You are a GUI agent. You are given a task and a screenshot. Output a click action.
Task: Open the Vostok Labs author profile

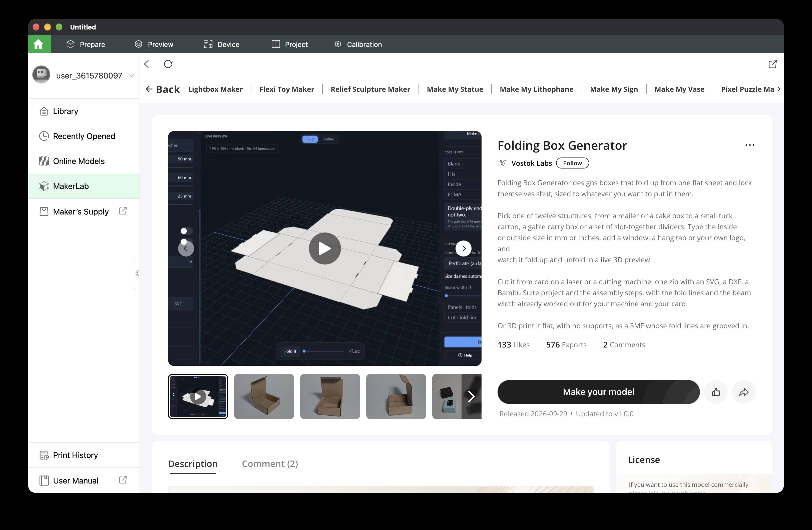(531, 163)
